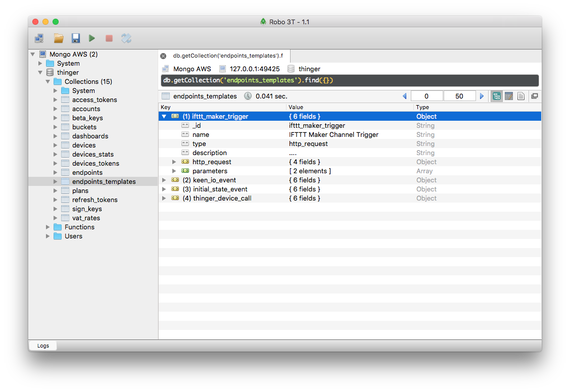Select the access_tokens collection
The width and height of the screenshot is (570, 392).
pyautogui.click(x=94, y=100)
